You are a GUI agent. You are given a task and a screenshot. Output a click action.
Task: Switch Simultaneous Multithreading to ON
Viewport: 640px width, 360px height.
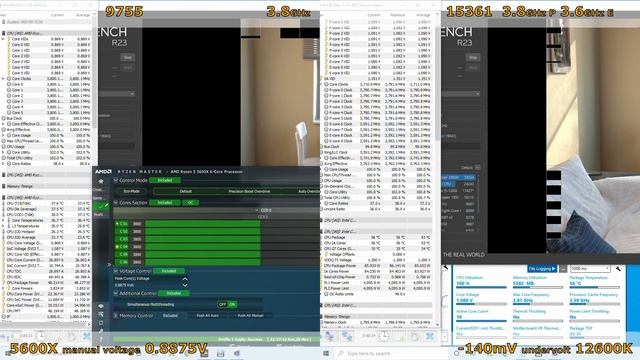[232, 304]
